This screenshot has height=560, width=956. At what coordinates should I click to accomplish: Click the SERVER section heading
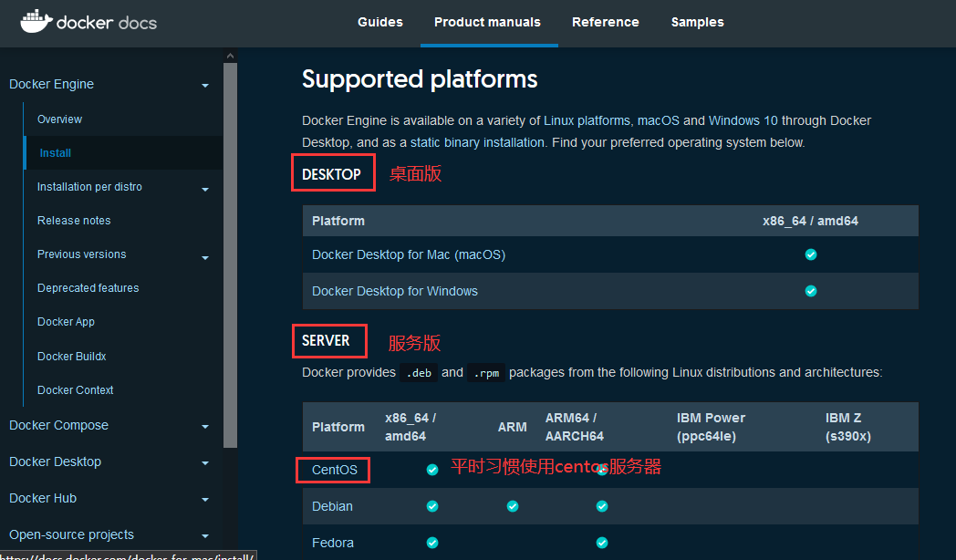326,340
